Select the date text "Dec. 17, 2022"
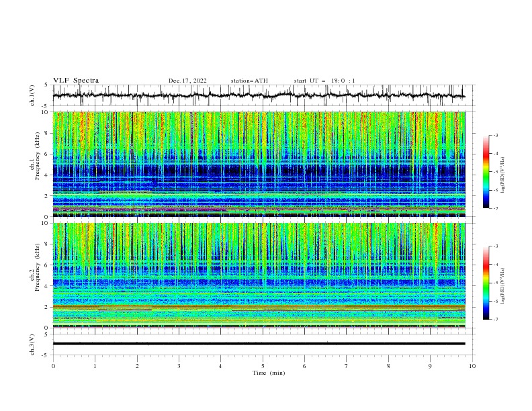Image resolution: width=532 pixels, height=411 pixels. click(x=187, y=81)
